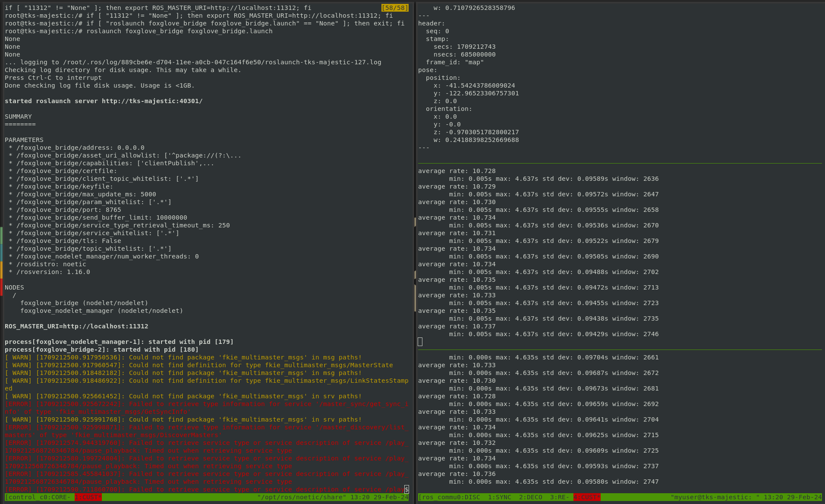Select the num_worker_threads: 0 parameter

(x=104, y=256)
